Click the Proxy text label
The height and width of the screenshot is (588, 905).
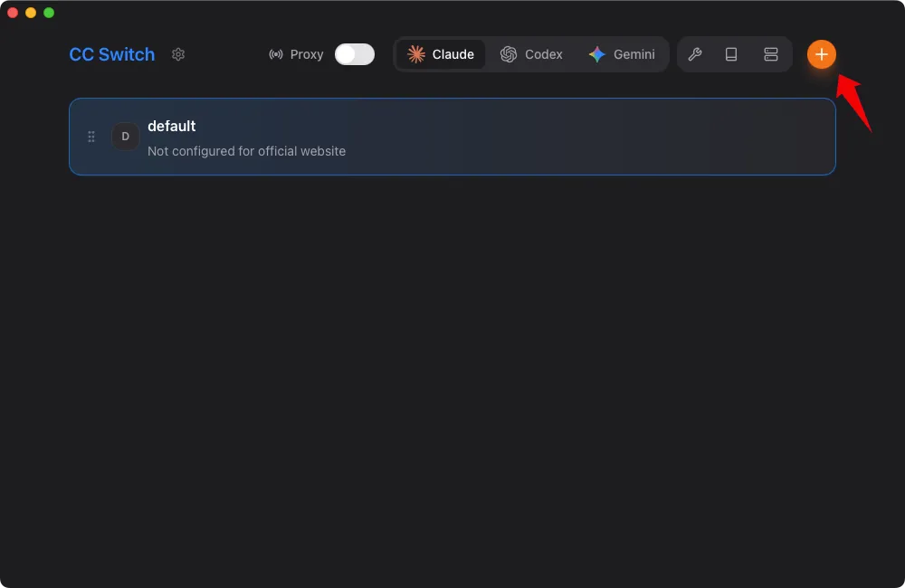click(307, 54)
